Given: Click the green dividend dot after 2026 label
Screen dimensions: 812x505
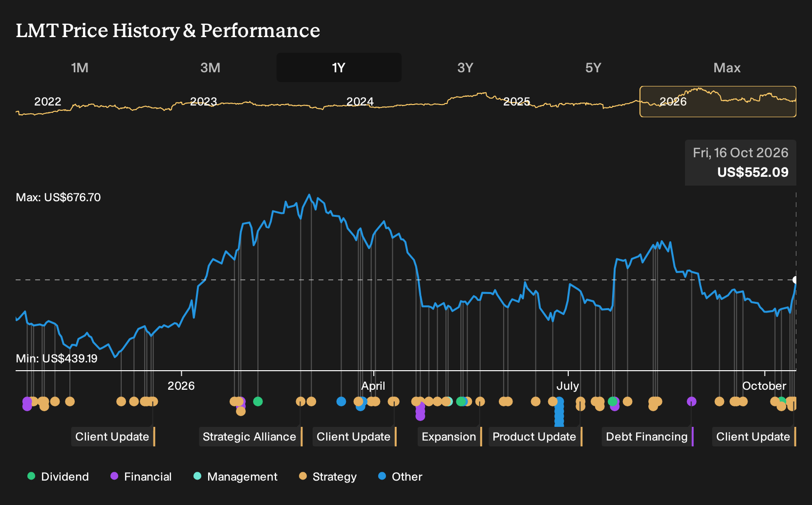Looking at the screenshot, I should coord(258,401).
